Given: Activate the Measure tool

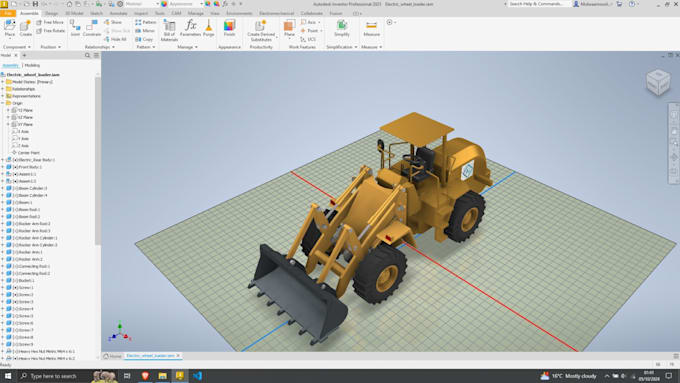Looking at the screenshot, I should coord(372,29).
